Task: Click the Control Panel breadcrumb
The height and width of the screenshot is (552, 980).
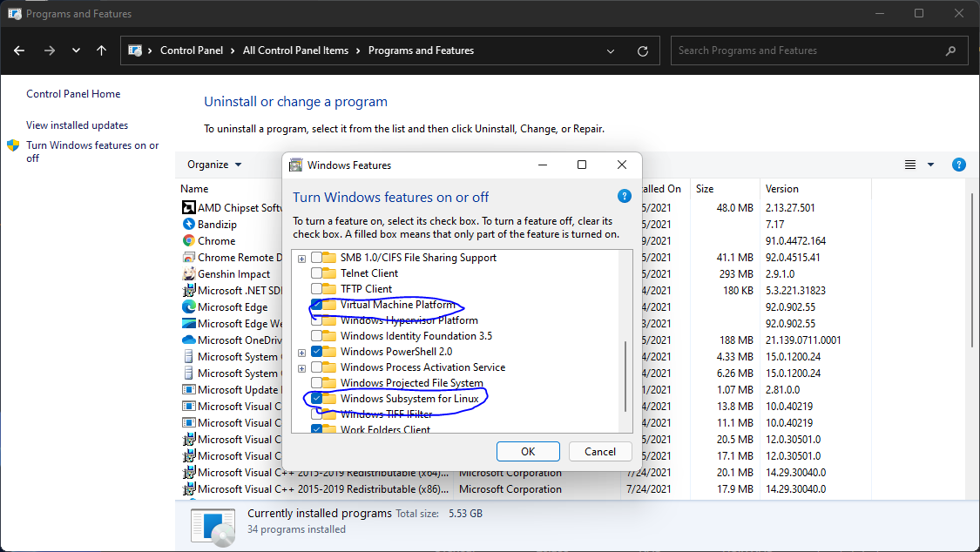Action: [192, 50]
